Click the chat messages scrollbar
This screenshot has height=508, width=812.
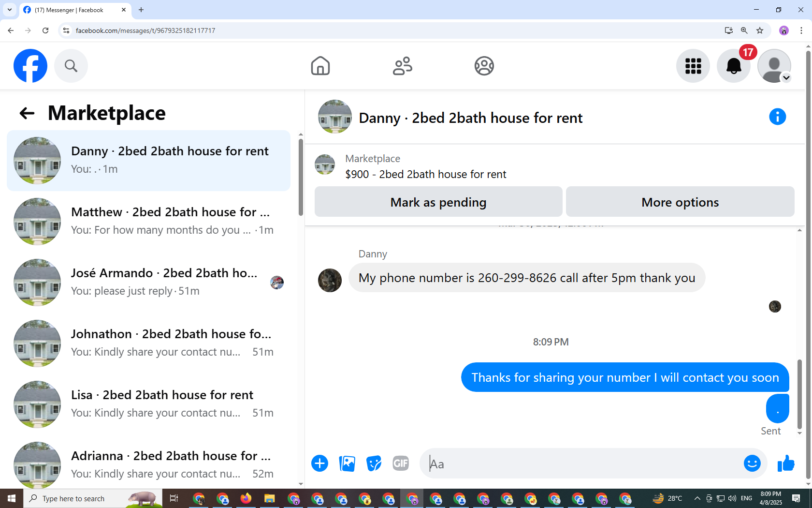point(799,394)
